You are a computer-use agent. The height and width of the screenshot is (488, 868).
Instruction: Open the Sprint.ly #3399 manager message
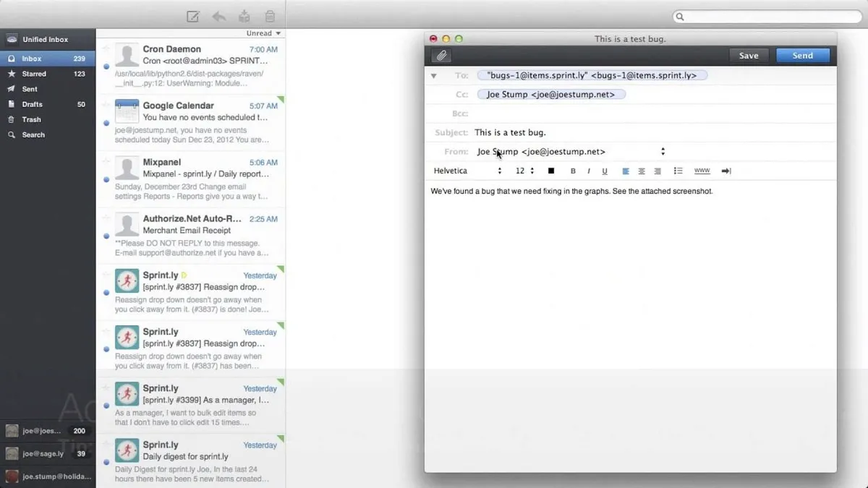tap(191, 406)
